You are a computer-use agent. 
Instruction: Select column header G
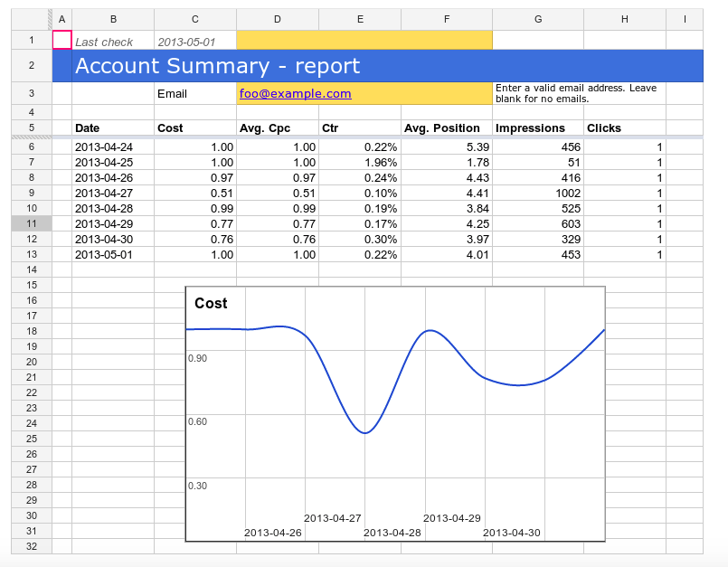pos(538,19)
